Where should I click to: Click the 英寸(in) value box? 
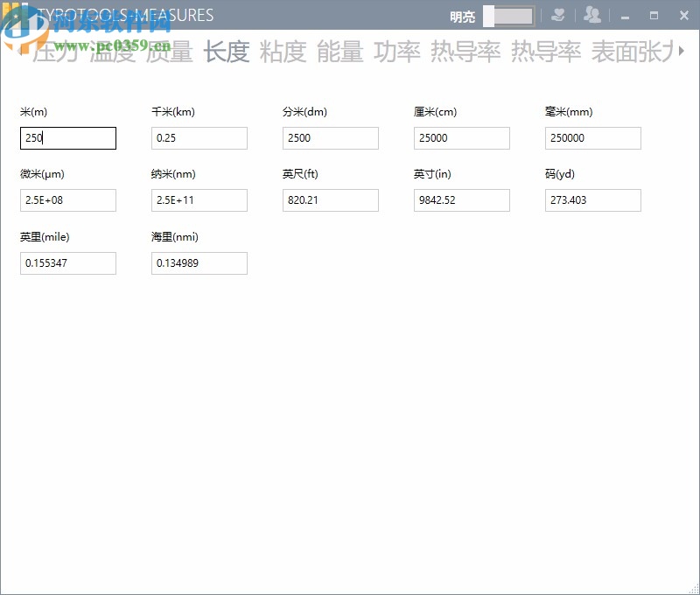tap(462, 200)
